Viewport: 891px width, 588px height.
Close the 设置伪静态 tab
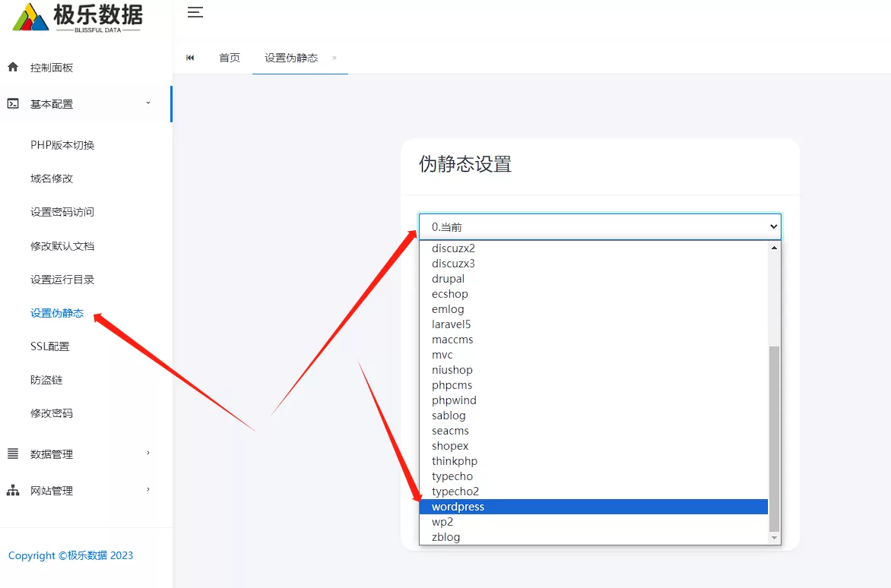point(335,57)
